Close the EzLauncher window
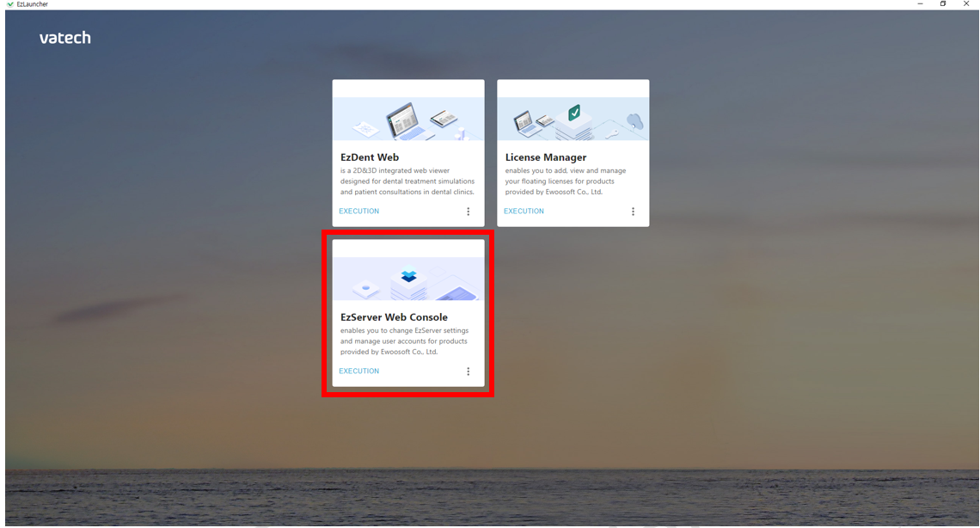This screenshot has width=980, height=528. [x=966, y=3]
